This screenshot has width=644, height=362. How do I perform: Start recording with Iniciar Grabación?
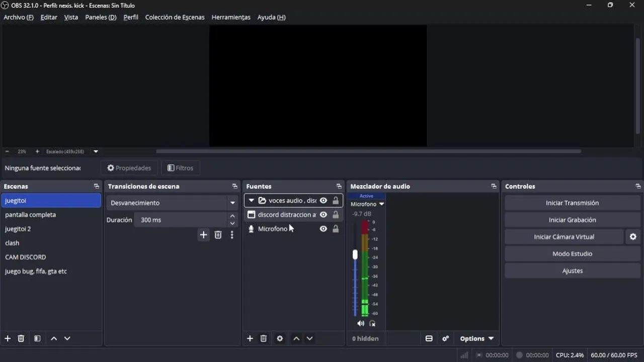tap(573, 220)
